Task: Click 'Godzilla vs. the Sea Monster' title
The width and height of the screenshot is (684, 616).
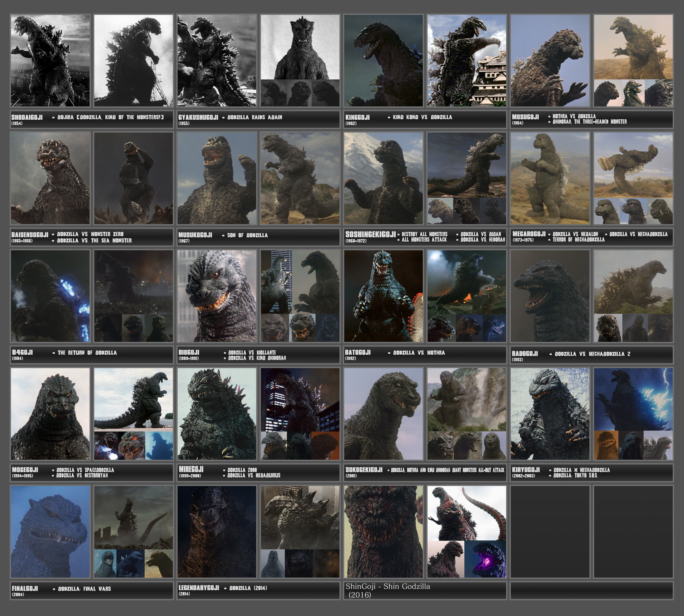Action: coord(94,240)
